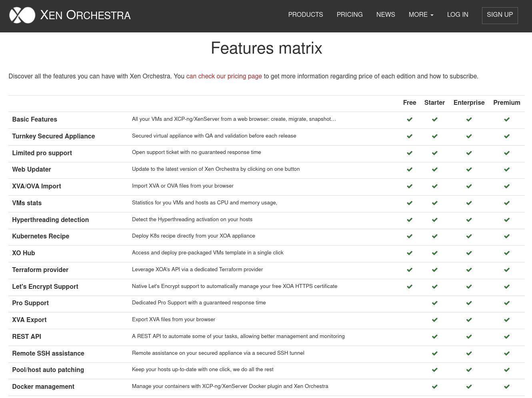Click description 'Import XVA or OVA files from your browser'
The height and width of the screenshot is (398, 532).
pyautogui.click(x=183, y=186)
